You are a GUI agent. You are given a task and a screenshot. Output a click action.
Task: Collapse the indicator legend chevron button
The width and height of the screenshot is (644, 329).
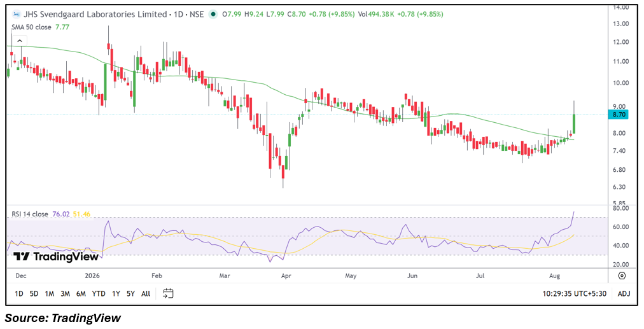tap(19, 41)
